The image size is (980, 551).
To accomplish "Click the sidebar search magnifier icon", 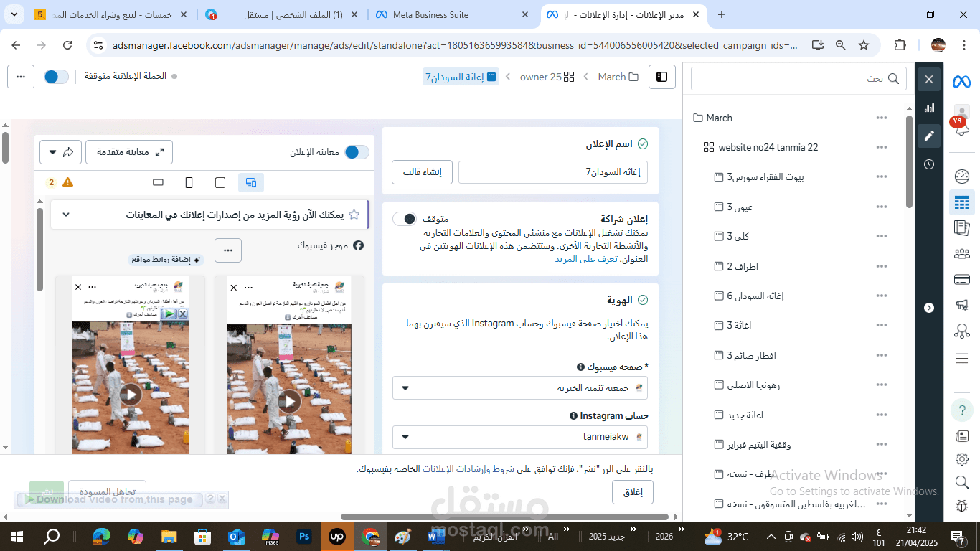I will 962,482.
